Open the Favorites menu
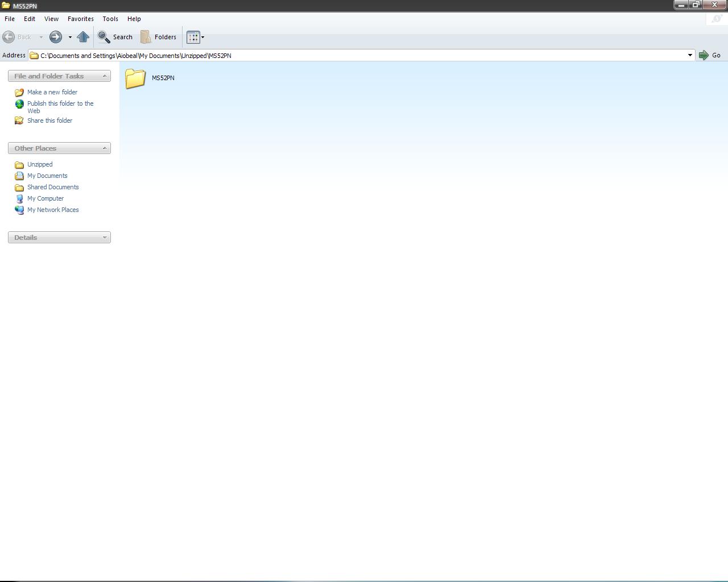This screenshot has height=582, width=728. point(81,19)
